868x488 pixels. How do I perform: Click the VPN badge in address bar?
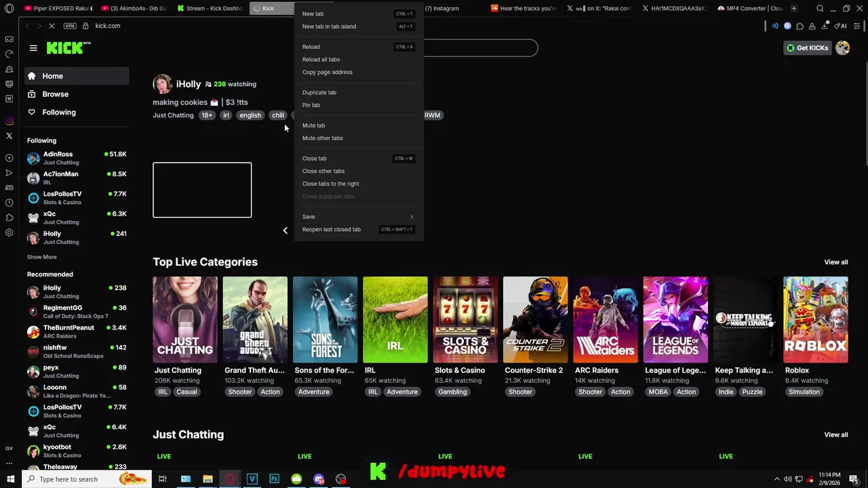point(70,26)
